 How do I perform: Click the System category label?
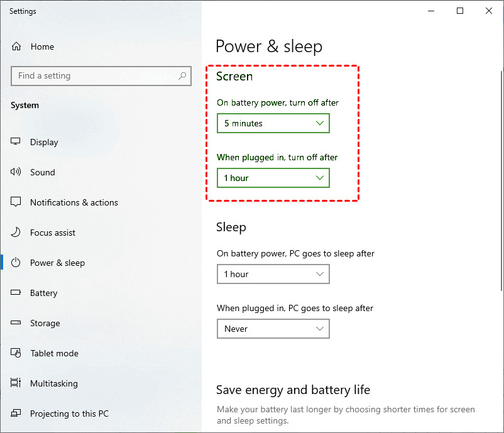pos(25,106)
